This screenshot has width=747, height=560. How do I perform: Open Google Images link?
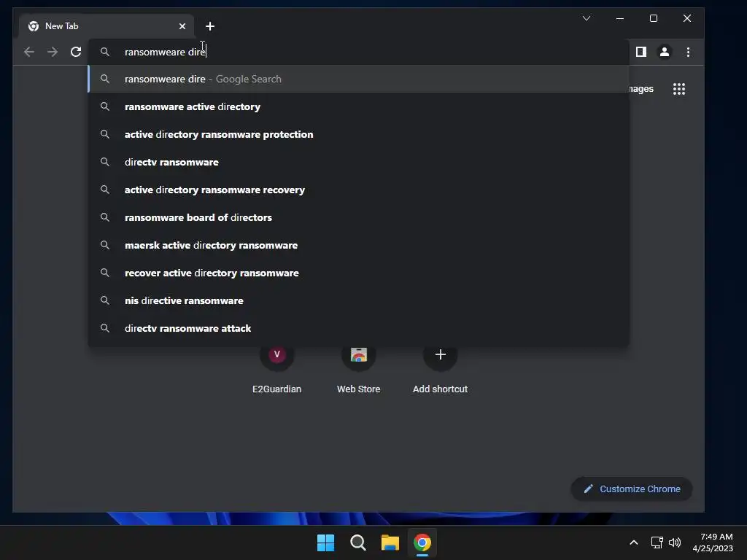tap(641, 89)
